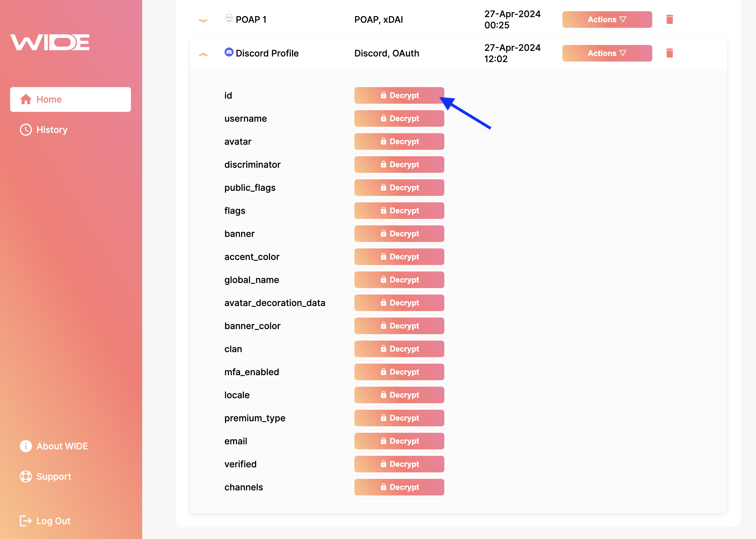Open Actions dropdown for Discord Profile
The height and width of the screenshot is (539, 756).
[607, 53]
